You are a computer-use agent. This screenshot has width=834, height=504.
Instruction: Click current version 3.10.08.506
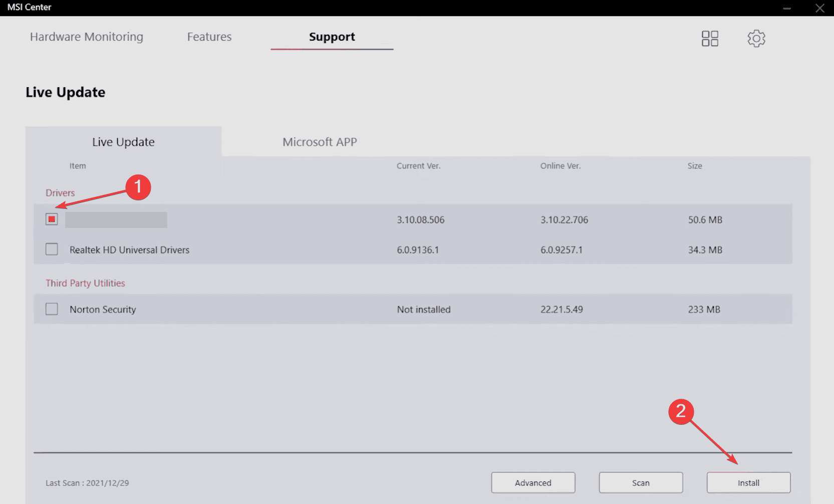(421, 219)
